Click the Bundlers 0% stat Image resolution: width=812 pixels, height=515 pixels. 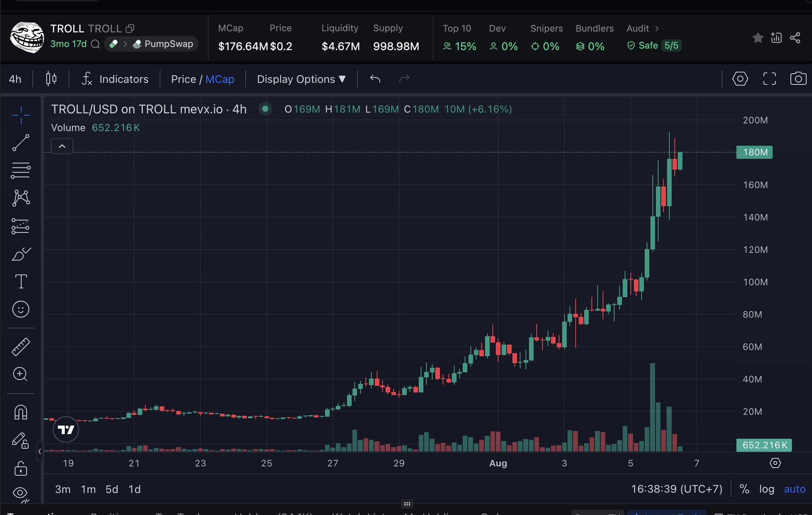tap(594, 38)
